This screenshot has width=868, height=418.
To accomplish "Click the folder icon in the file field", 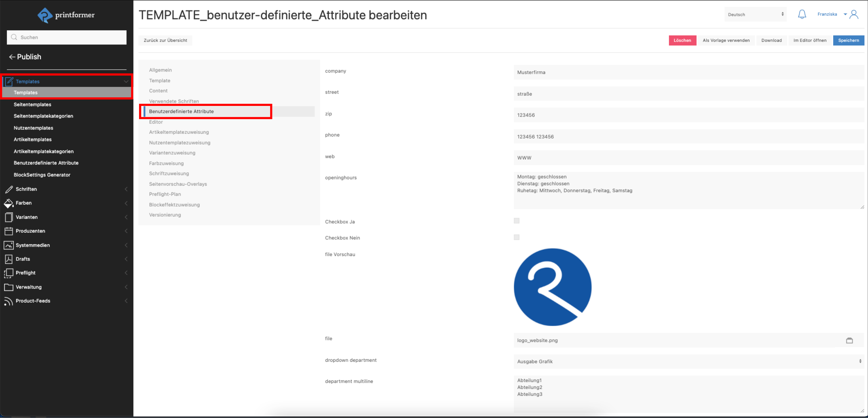I will tap(850, 340).
